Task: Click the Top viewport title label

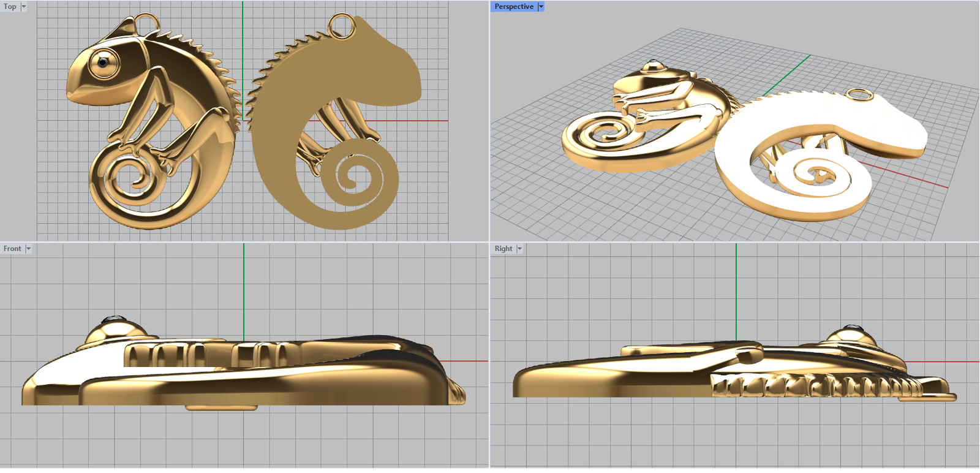Action: (10, 7)
